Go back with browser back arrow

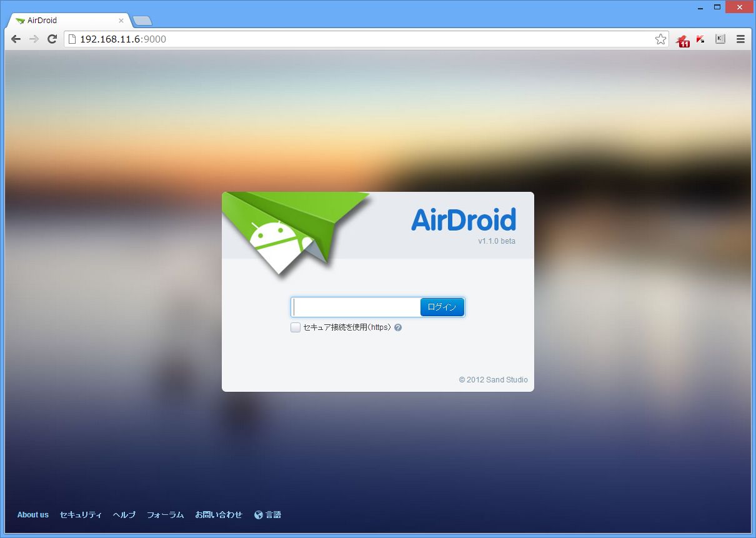tap(16, 39)
